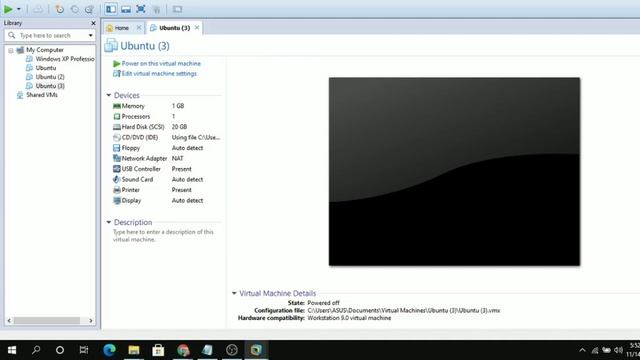
Task: Click the take snapshot toolbar icon
Action: [x=60, y=9]
